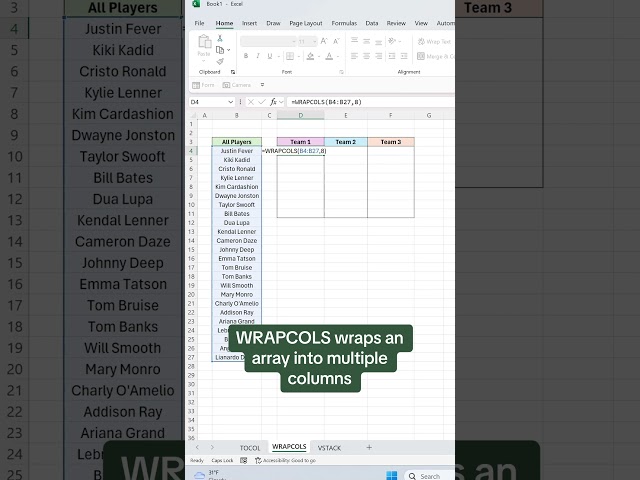Click the Insert Function fx icon
This screenshot has height=480, width=640.
[273, 102]
